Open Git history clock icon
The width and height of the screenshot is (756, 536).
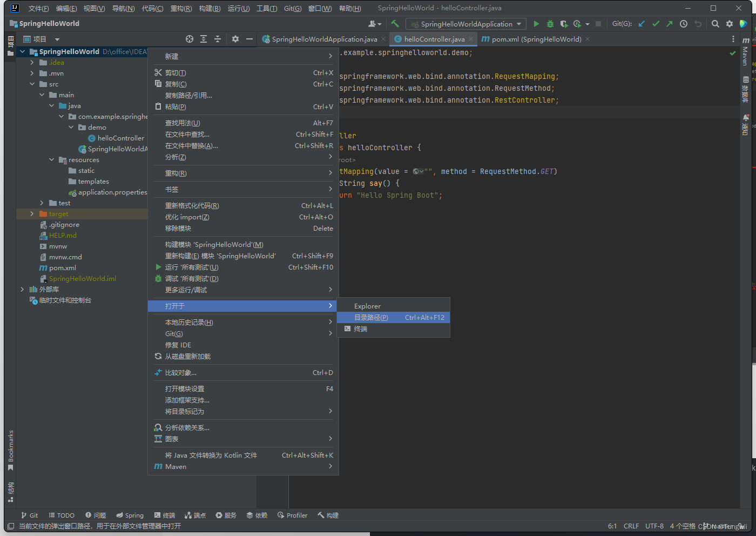(684, 24)
